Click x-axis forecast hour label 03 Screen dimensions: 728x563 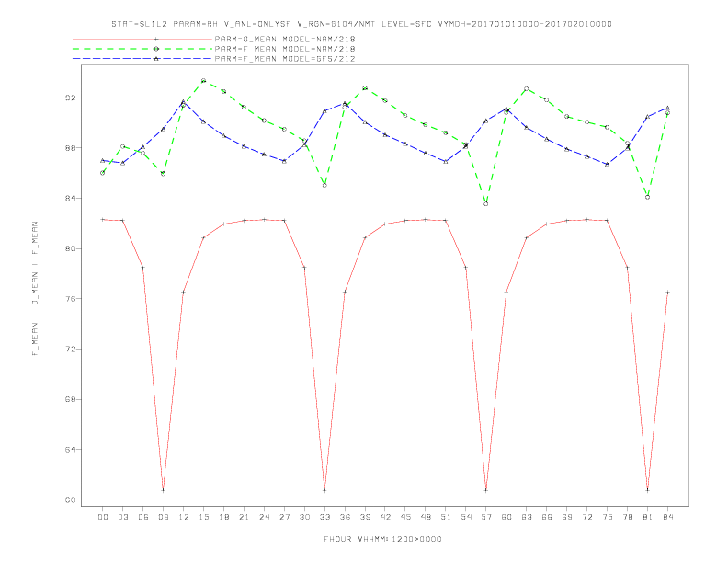pos(122,517)
